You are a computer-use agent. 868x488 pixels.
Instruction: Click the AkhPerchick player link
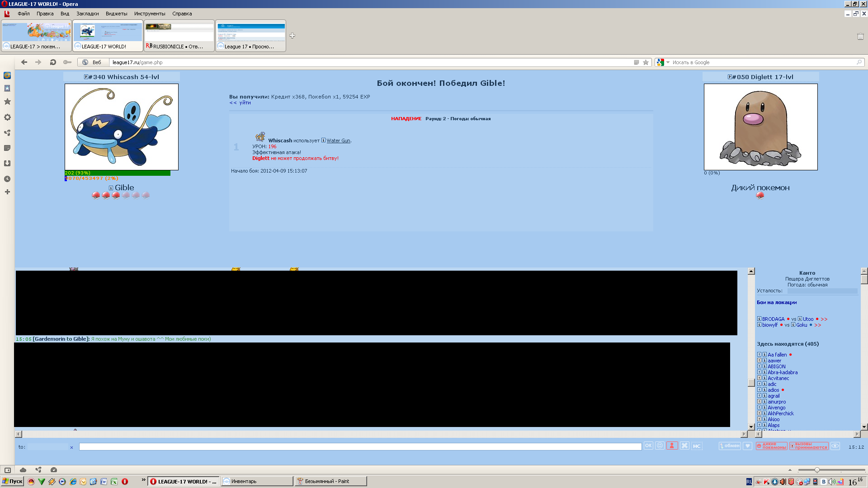[x=781, y=413]
